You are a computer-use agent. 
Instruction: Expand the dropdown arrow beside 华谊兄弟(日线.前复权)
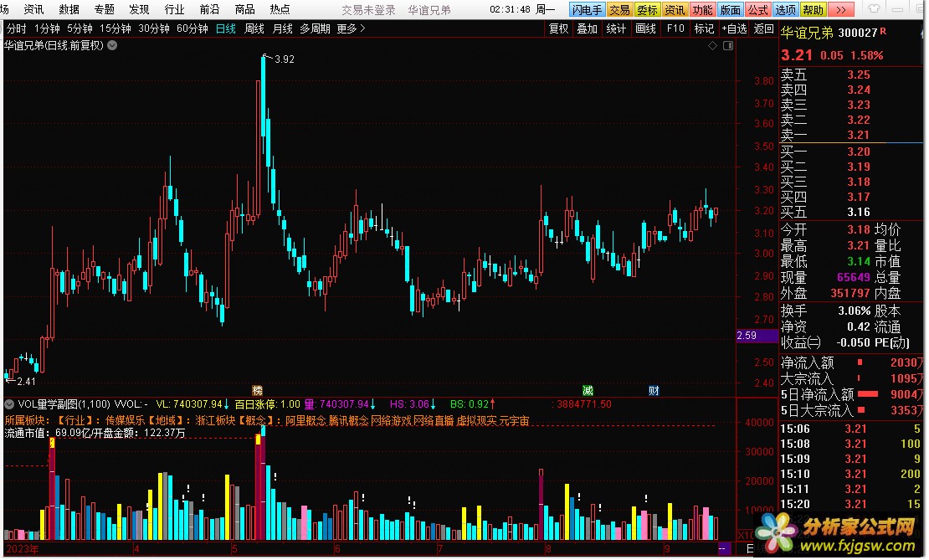pos(112,46)
